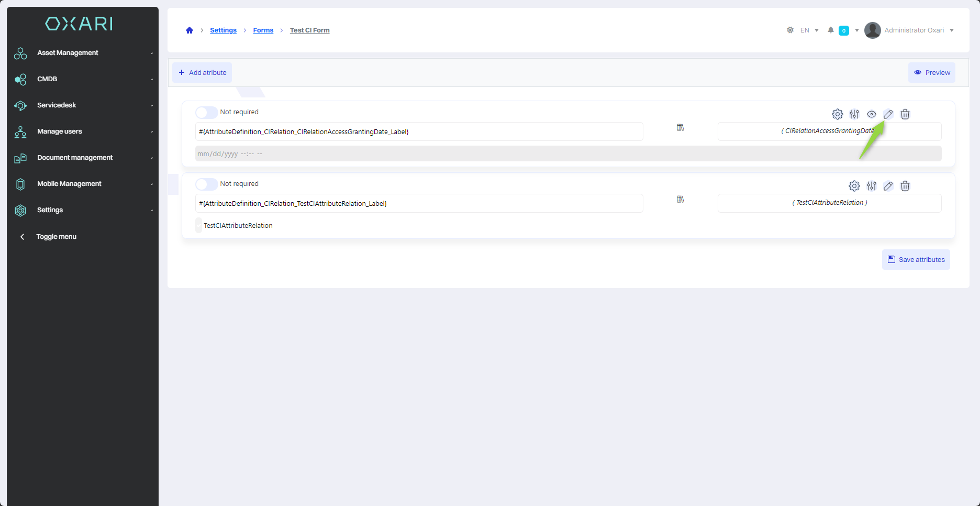The width and height of the screenshot is (980, 506).
Task: Toggle required switch for TestCIAttributeRelation attribute
Action: click(206, 184)
